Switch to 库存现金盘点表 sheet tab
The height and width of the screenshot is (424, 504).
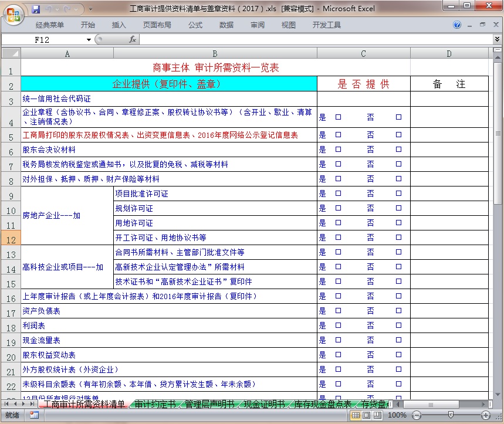pyautogui.click(x=323, y=404)
